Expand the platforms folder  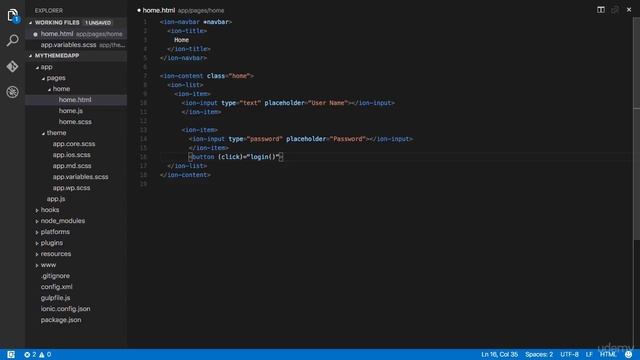pyautogui.click(x=37, y=232)
